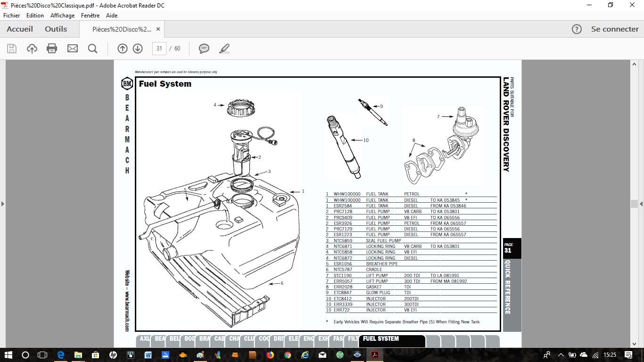Add a comment with speech bubble icon

204,49
